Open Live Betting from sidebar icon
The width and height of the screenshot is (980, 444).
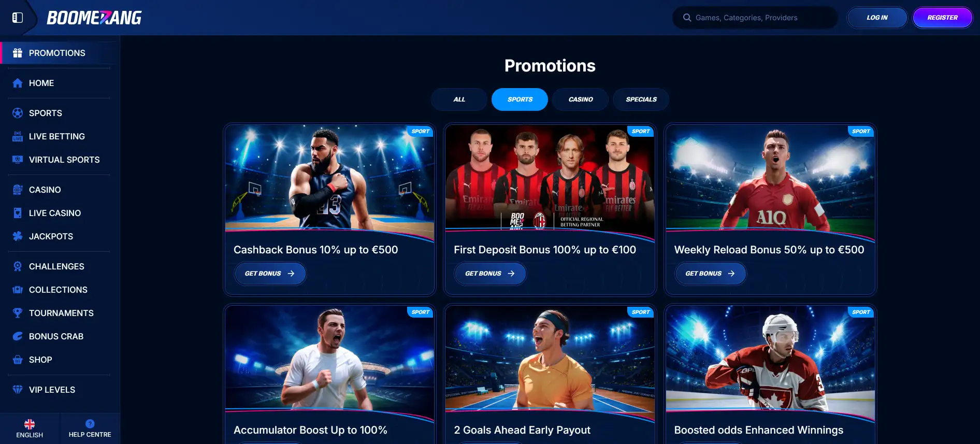click(18, 136)
